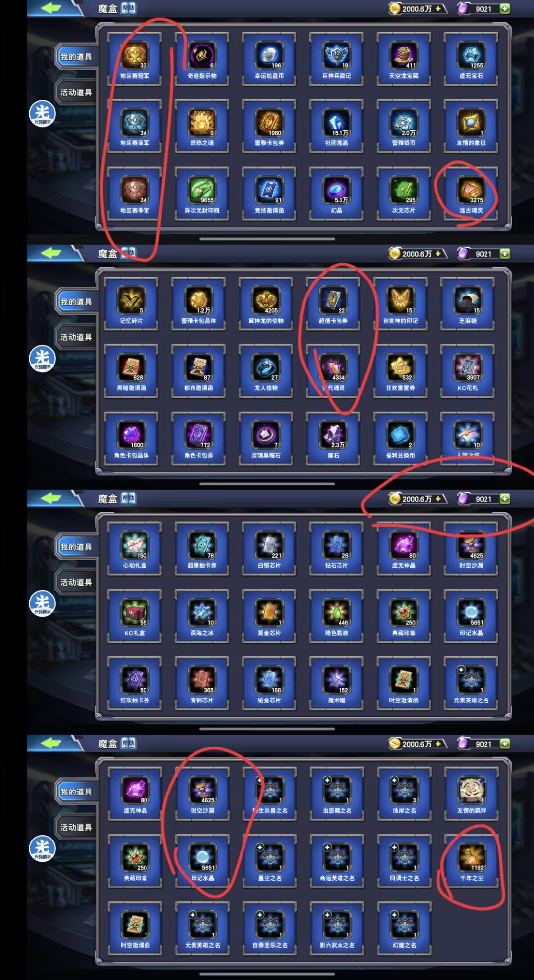Select the 远古魂灵 item
Viewport: 534px width, 980px height.
tap(471, 193)
